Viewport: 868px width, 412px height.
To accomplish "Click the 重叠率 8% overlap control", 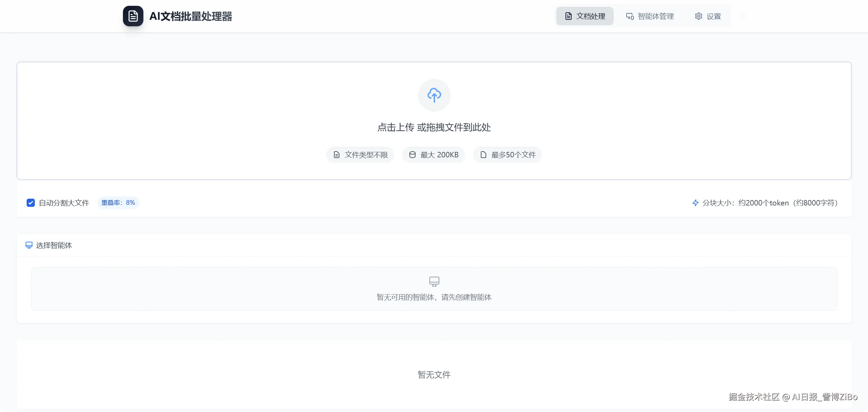I will tap(118, 202).
